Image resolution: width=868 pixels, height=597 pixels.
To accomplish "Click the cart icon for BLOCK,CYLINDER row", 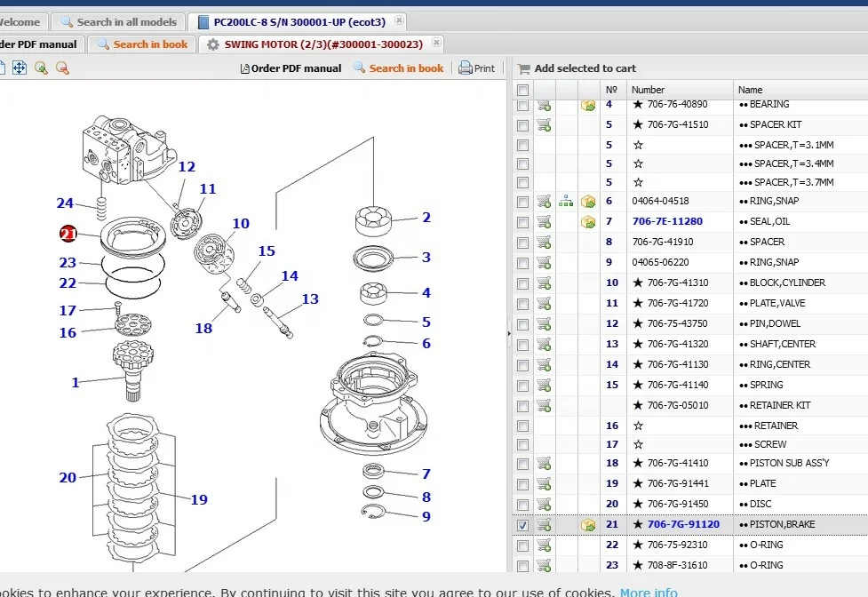I will 544,283.
